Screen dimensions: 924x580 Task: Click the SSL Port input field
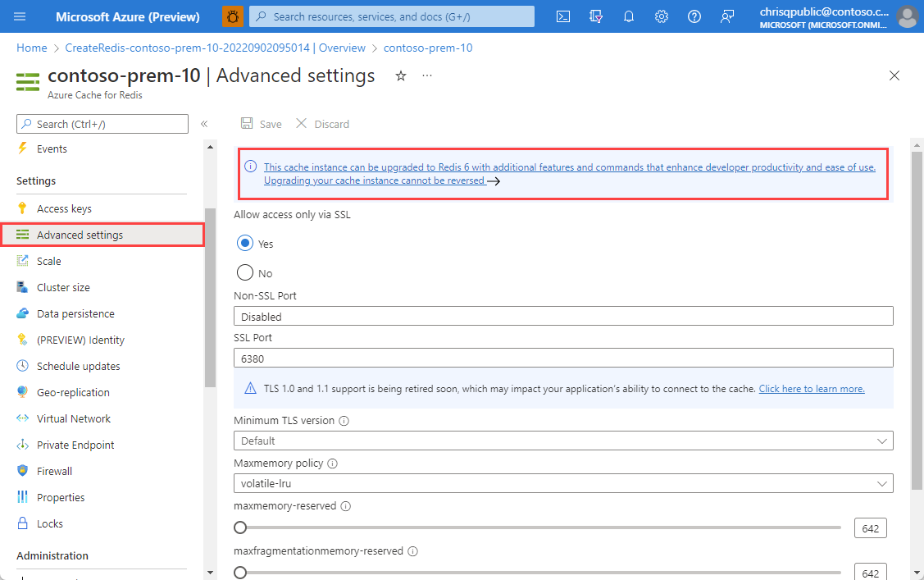pos(563,359)
